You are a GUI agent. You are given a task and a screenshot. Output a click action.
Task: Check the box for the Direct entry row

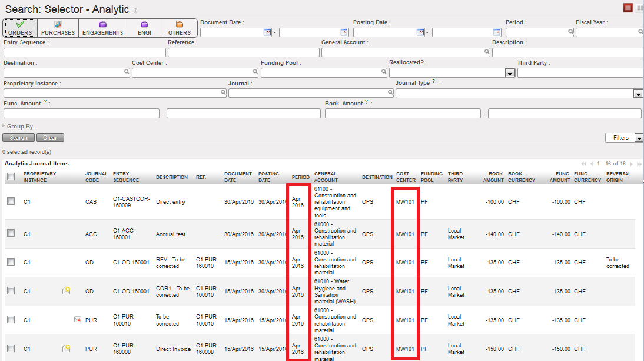(x=11, y=201)
